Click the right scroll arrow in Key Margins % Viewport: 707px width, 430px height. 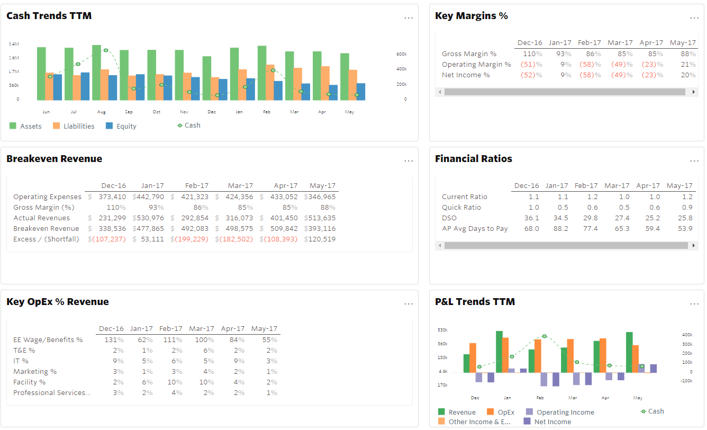[693, 92]
